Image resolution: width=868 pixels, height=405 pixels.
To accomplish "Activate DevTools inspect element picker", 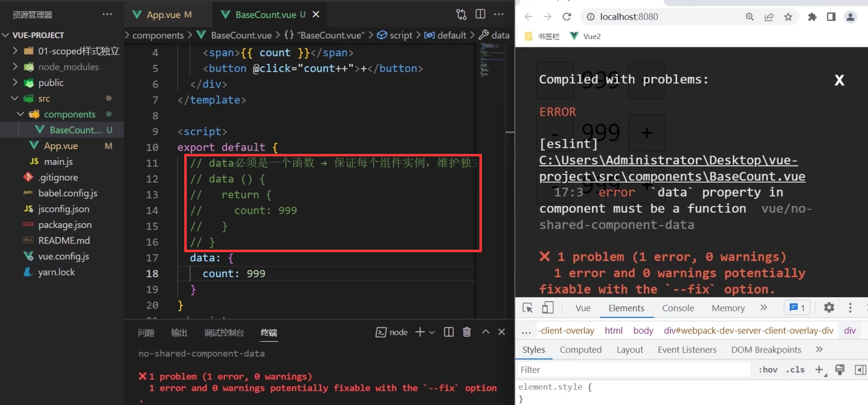I will 528,308.
